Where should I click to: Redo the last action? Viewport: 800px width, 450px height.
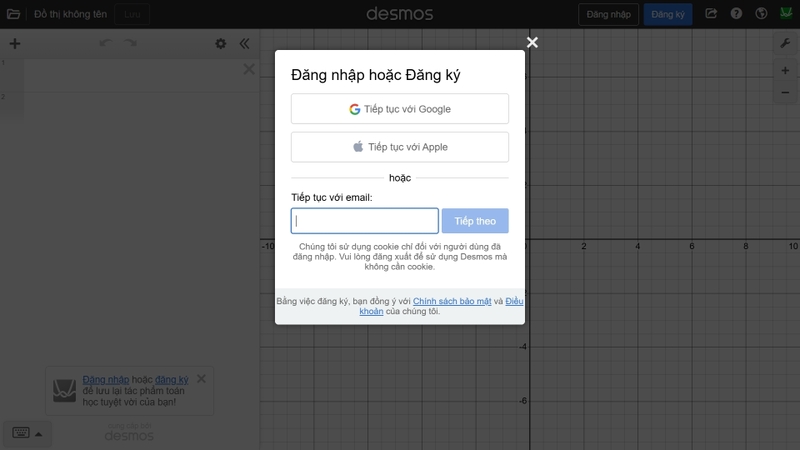(x=131, y=43)
